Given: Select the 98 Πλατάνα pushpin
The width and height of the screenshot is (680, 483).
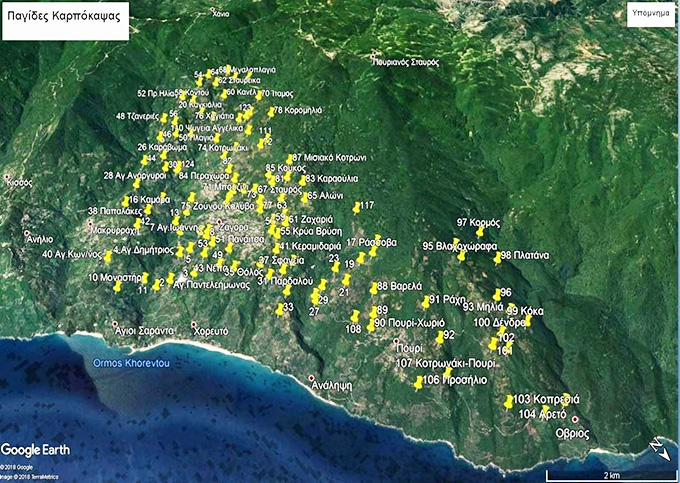Looking at the screenshot, I should pos(498,257).
